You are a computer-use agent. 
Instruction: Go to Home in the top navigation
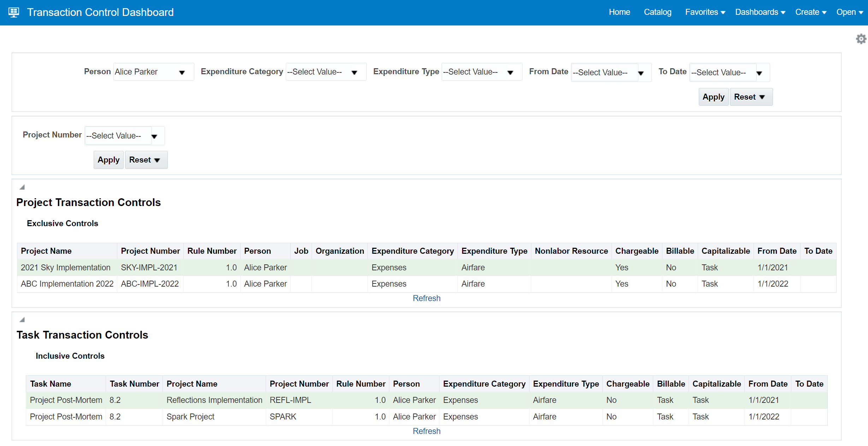click(619, 12)
